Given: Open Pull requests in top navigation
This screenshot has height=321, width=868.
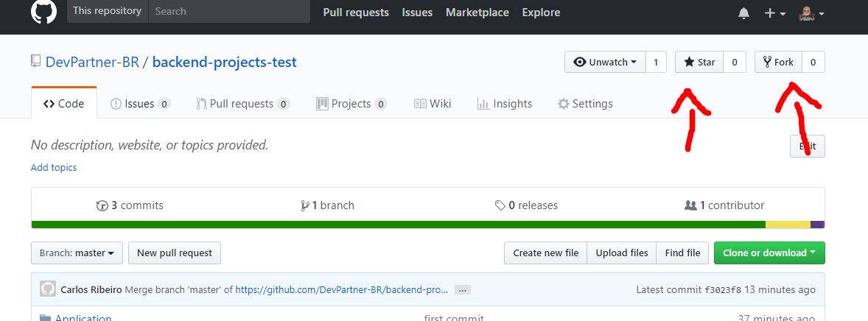Looking at the screenshot, I should point(356,13).
